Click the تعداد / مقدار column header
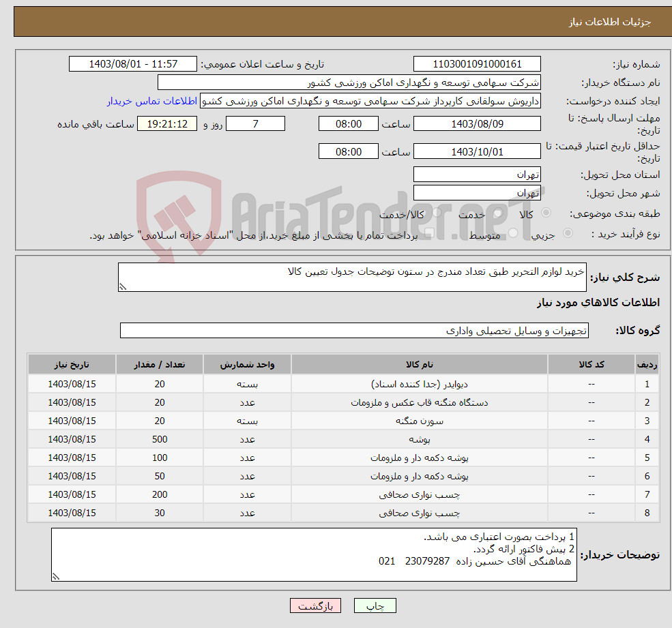This screenshot has height=628, width=672. click(x=160, y=365)
